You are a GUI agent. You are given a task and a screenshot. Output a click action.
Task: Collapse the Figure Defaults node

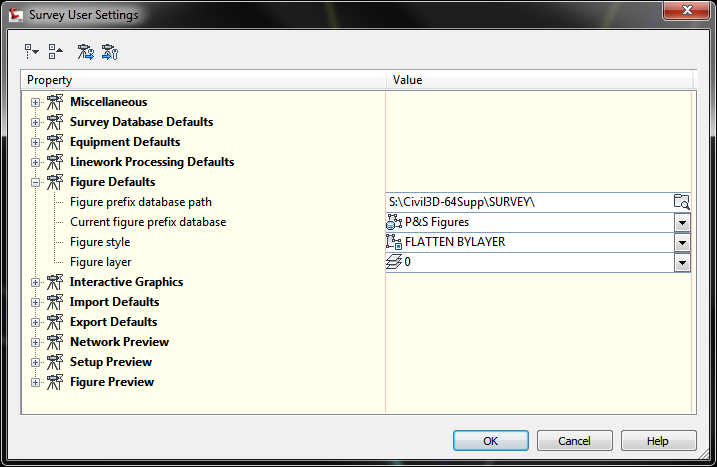(x=35, y=183)
